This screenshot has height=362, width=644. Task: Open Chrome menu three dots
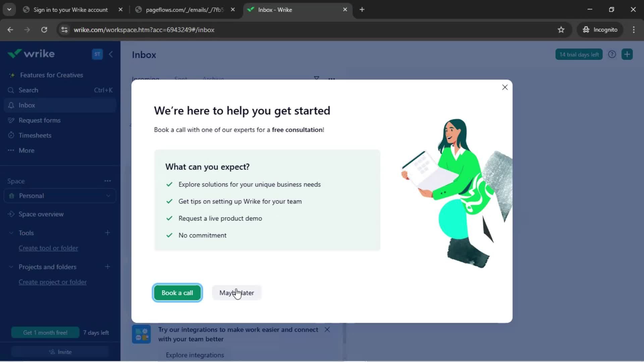click(634, 30)
